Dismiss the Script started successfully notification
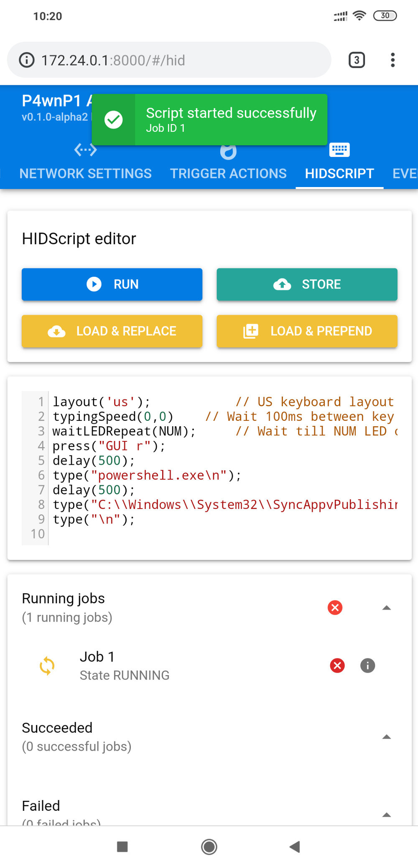Screen dimensions: 418x868 coord(209,120)
